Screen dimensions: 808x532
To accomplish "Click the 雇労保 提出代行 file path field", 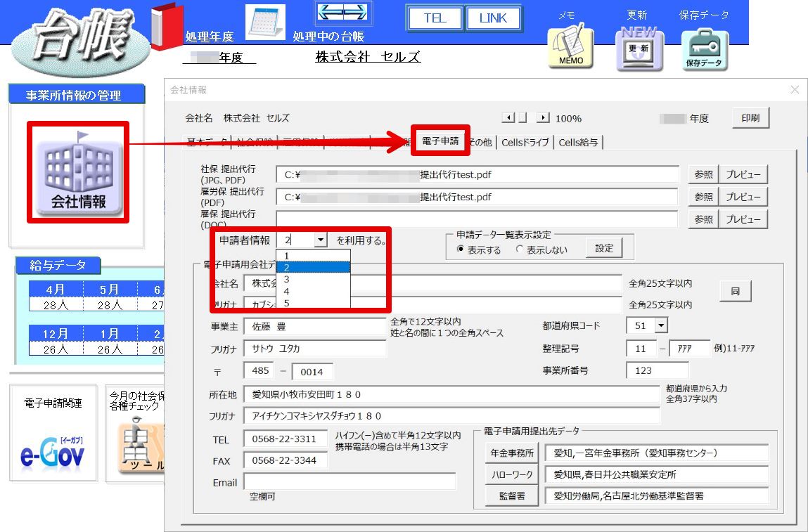I will [x=477, y=197].
